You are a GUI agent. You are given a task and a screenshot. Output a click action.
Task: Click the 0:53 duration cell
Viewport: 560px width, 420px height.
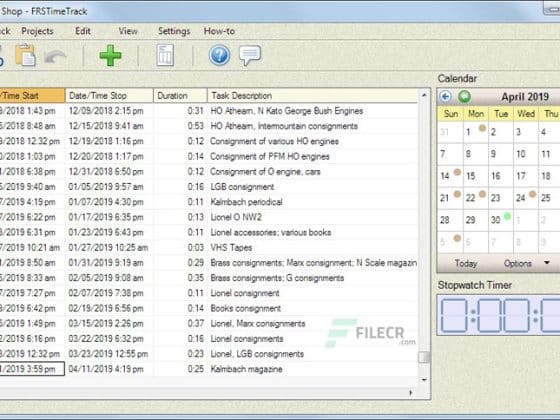click(196, 126)
